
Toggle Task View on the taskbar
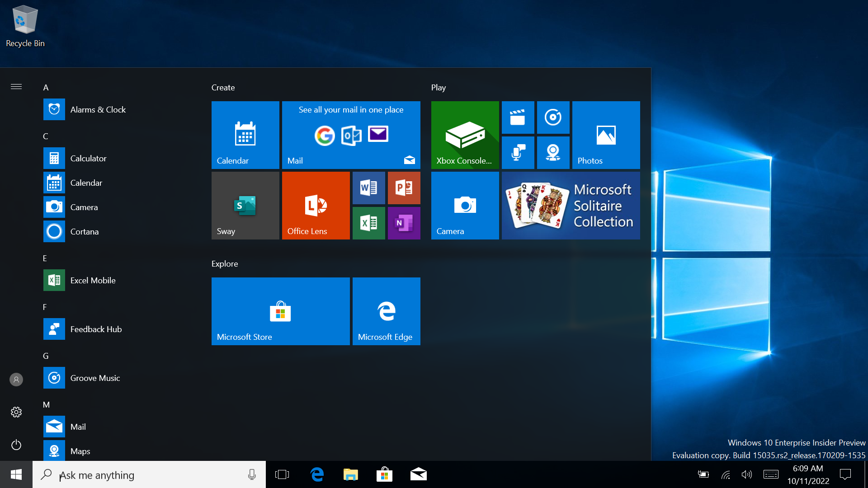point(282,474)
